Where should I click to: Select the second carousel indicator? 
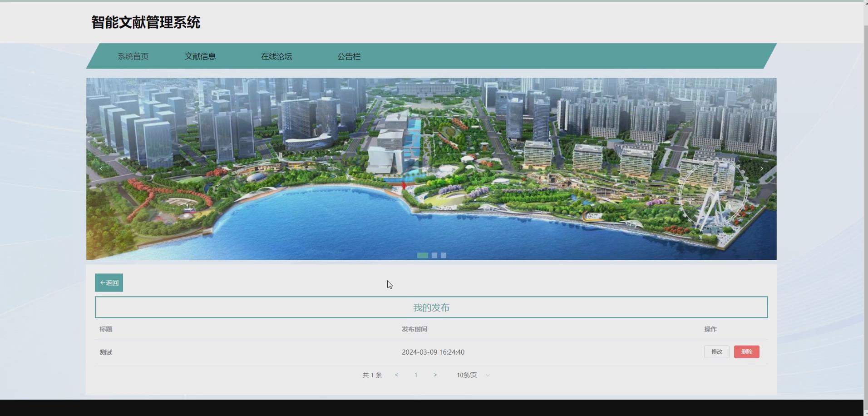pos(434,255)
